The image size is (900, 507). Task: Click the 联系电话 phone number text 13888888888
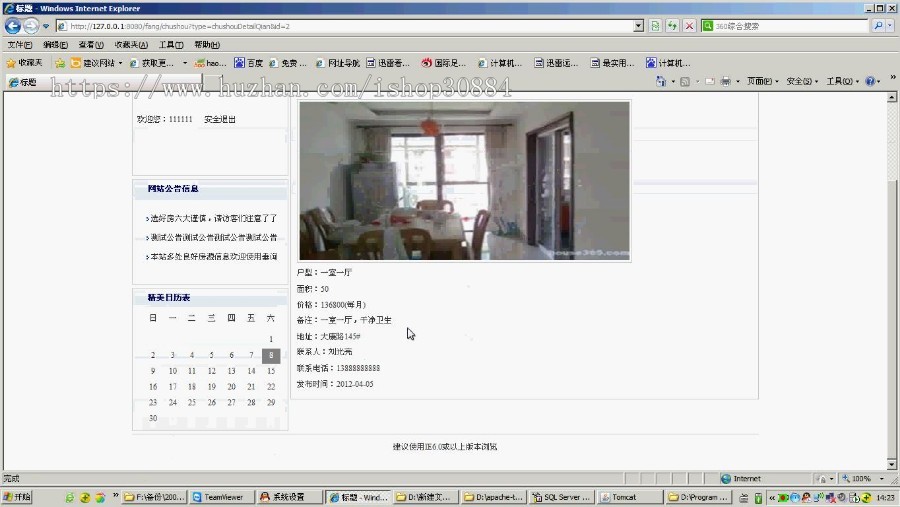click(358, 368)
